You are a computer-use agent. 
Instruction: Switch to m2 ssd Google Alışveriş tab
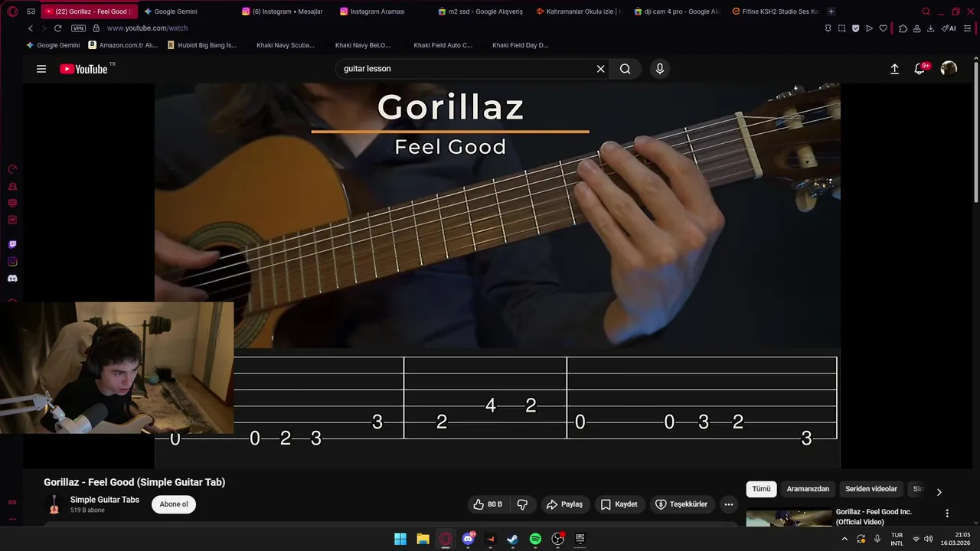481,11
